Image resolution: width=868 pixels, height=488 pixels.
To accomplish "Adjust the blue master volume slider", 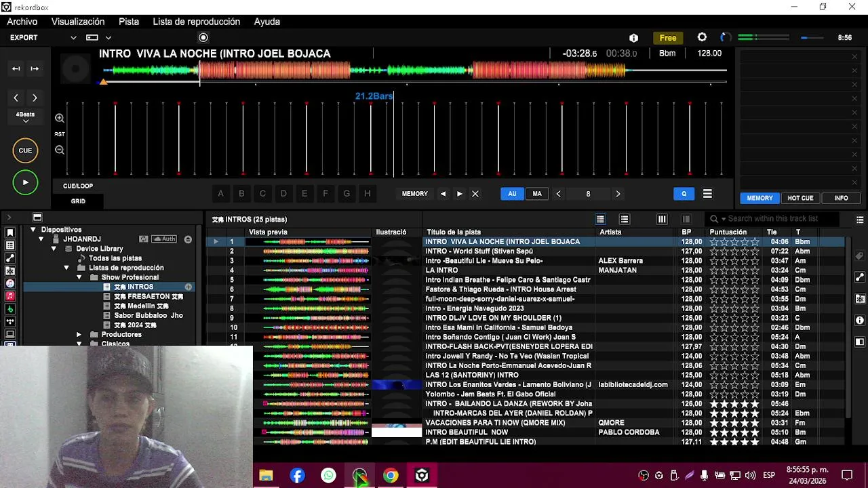I will [812, 38].
